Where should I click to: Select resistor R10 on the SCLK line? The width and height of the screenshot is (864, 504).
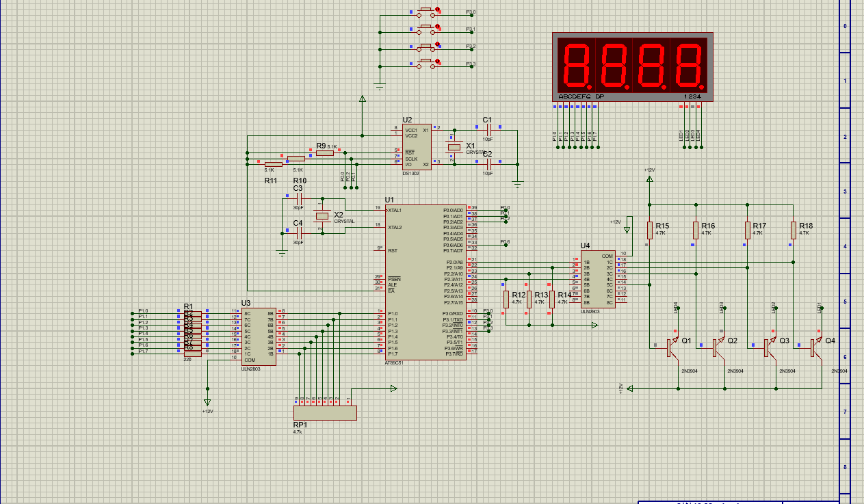pos(296,158)
